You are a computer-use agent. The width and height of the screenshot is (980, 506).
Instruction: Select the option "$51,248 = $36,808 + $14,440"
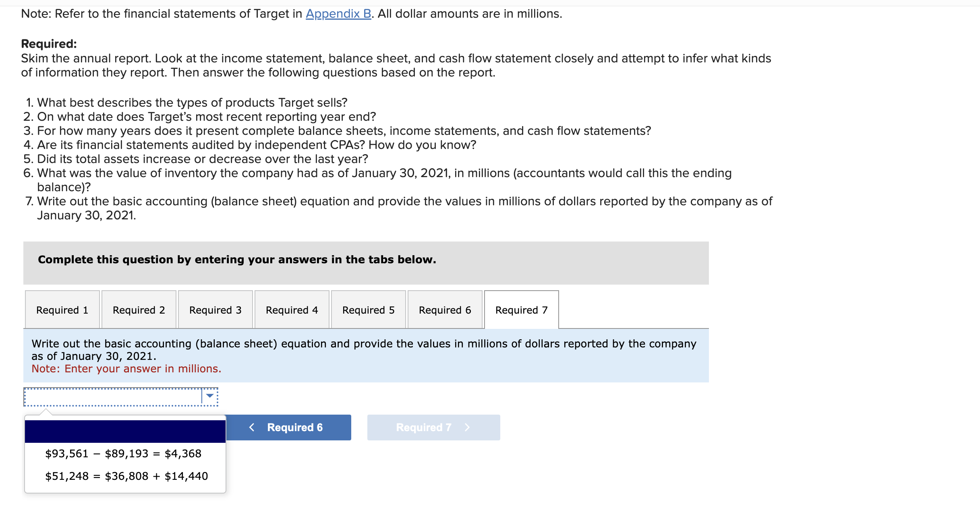pos(126,476)
